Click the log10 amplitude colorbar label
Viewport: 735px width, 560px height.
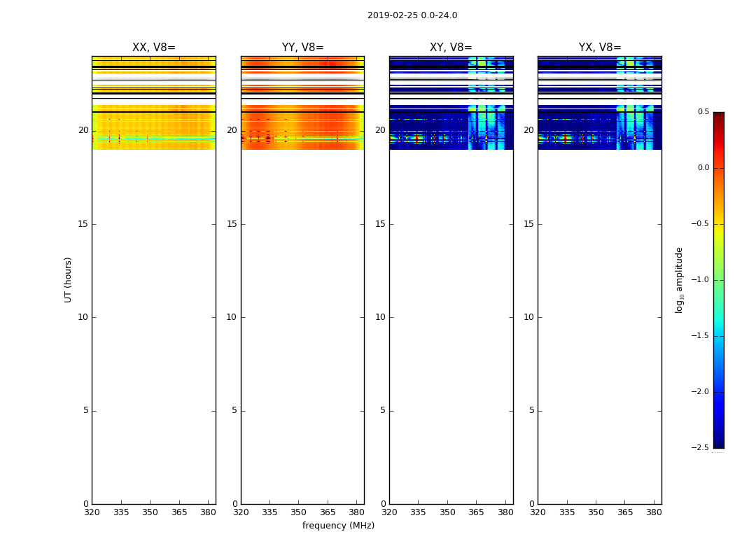pyautogui.click(x=679, y=279)
